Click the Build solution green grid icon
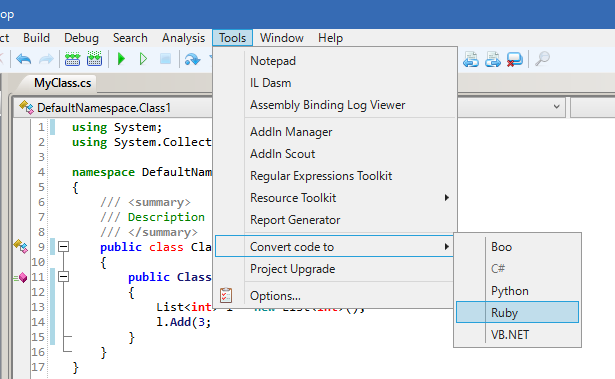 click(x=72, y=59)
